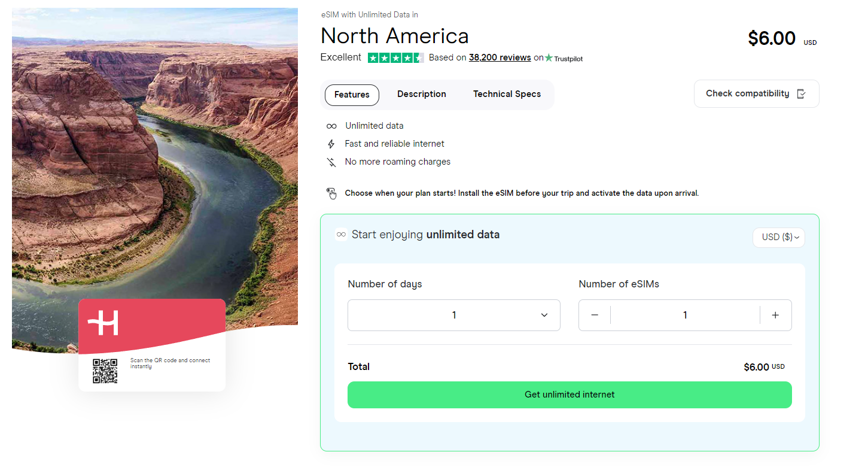Click the Trustpilot star logo

pyautogui.click(x=548, y=57)
